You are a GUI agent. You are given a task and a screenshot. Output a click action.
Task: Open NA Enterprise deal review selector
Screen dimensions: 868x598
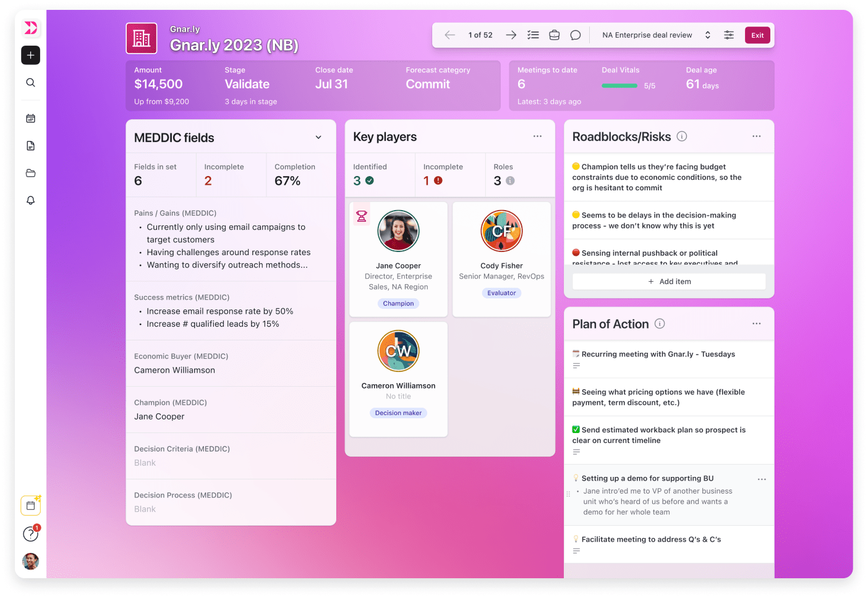656,35
